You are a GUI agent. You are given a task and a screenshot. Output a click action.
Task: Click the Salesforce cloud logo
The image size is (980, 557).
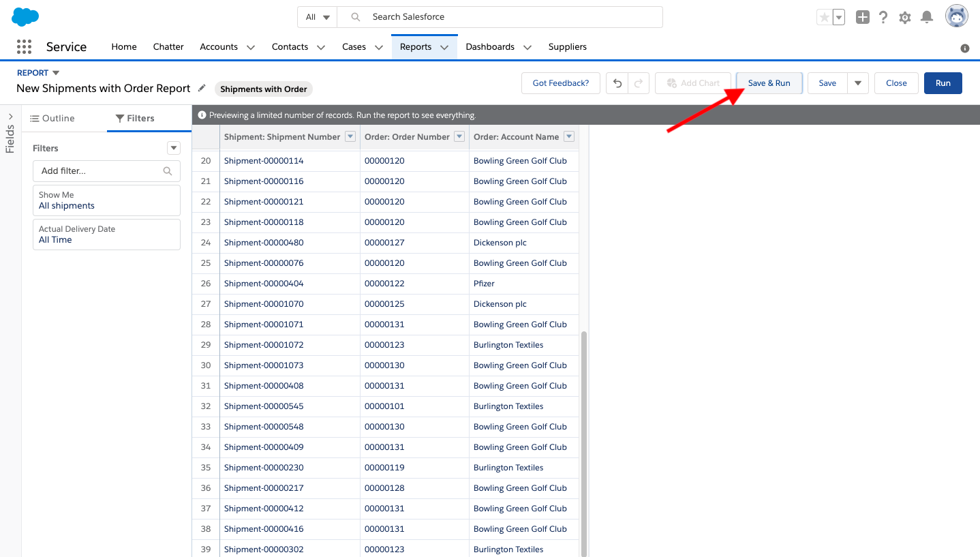[25, 16]
